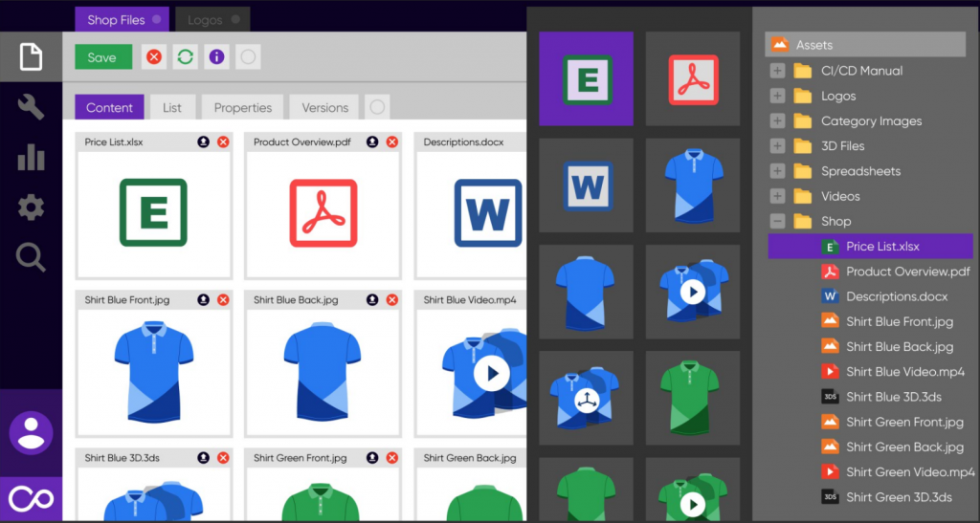Select the Versions tab
The image size is (980, 523).
324,107
